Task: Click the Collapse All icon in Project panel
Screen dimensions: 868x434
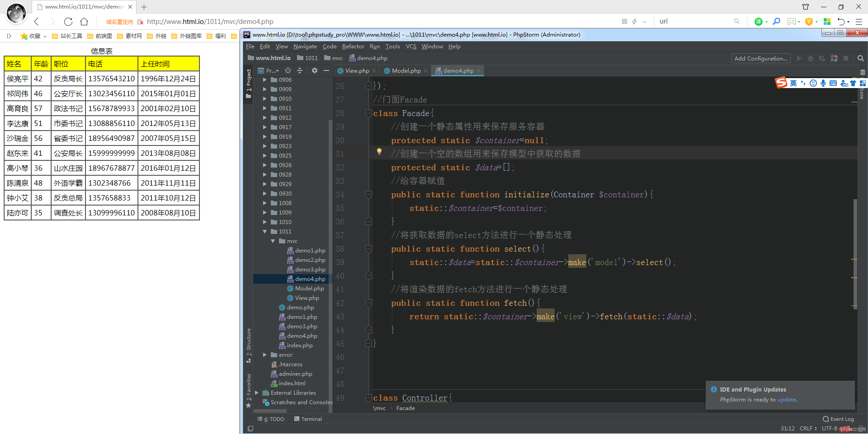Action: (x=300, y=70)
